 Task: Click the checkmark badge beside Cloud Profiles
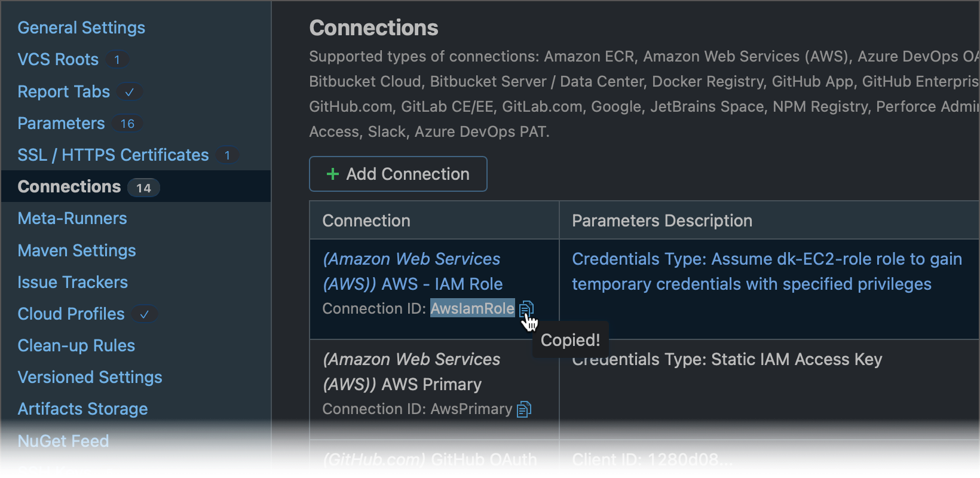click(144, 314)
